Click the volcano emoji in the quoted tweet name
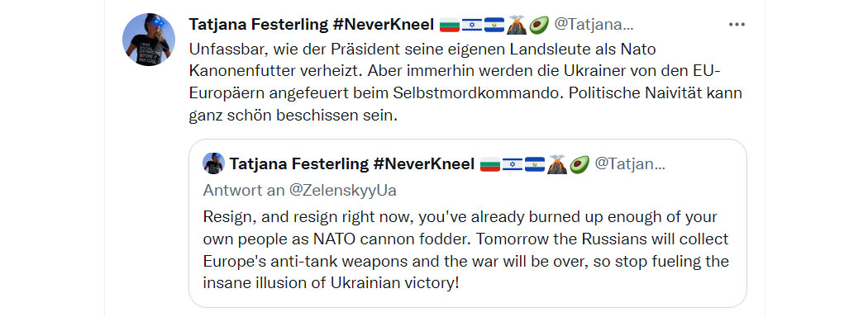The width and height of the screenshot is (868, 317). pos(556,164)
